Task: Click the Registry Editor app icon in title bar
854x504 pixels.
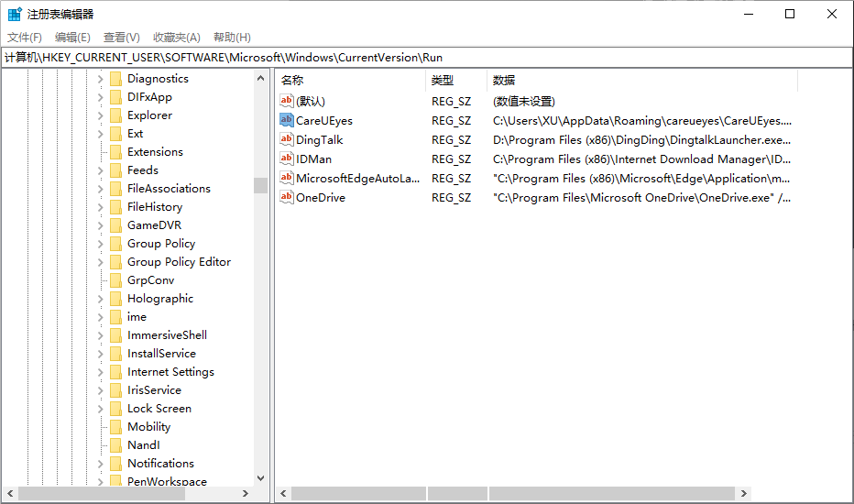Action: tap(15, 14)
